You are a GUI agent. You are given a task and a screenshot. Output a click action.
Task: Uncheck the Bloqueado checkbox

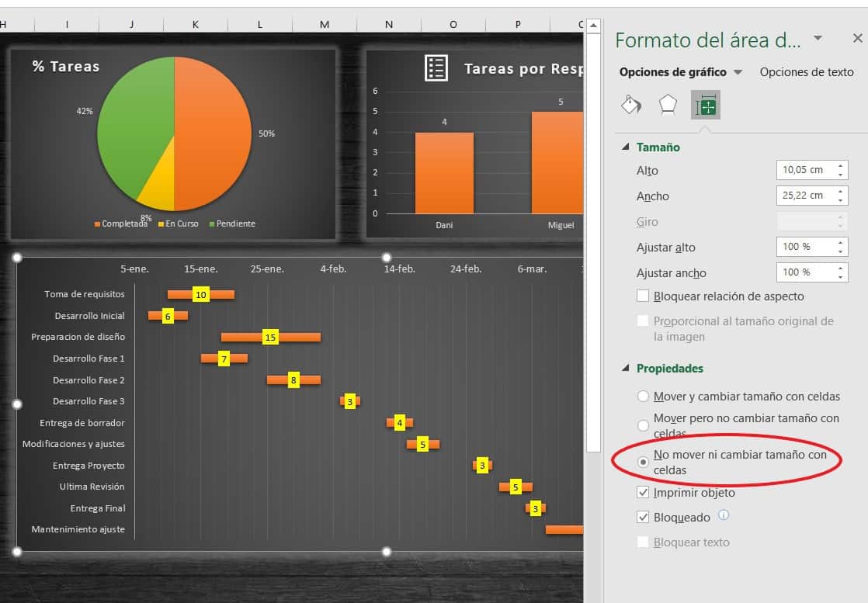pos(643,518)
